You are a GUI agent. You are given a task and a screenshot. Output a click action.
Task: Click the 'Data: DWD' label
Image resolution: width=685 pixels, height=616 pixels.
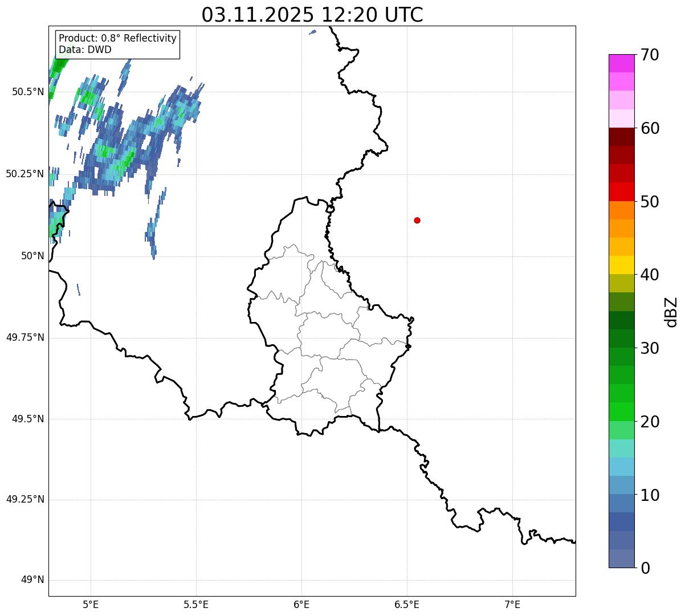coord(85,50)
